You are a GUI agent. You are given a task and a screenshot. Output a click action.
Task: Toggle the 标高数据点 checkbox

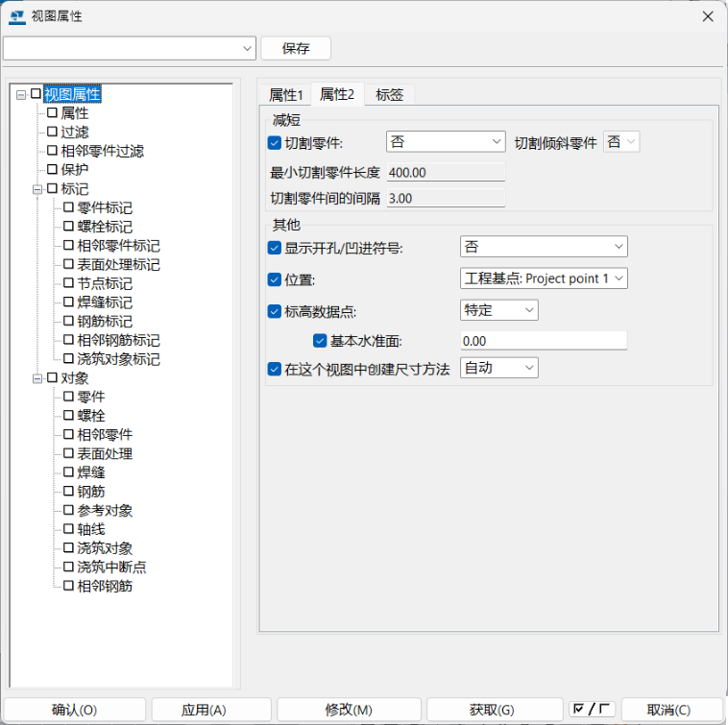275,311
